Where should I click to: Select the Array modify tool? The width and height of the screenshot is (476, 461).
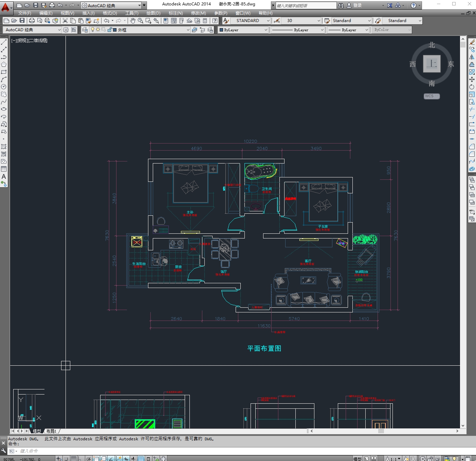click(x=472, y=72)
